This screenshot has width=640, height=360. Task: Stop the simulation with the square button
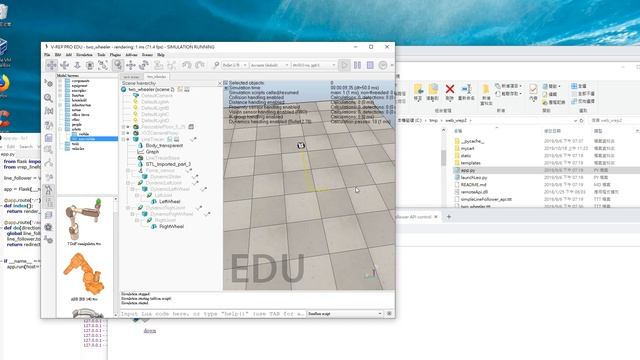click(x=370, y=65)
